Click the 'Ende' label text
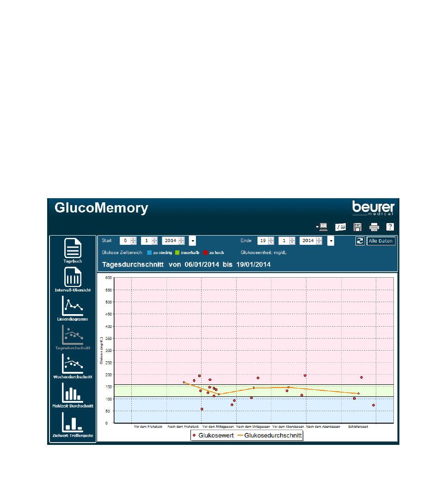Screen dimensions: 441x504 pyautogui.click(x=246, y=241)
